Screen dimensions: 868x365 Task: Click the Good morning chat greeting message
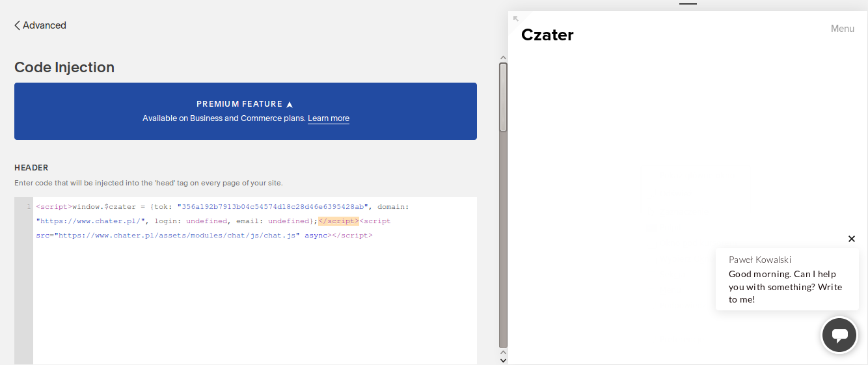(785, 287)
